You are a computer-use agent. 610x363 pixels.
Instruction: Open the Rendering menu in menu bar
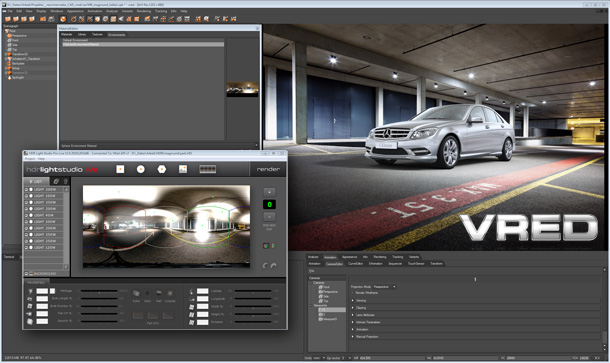pos(144,11)
